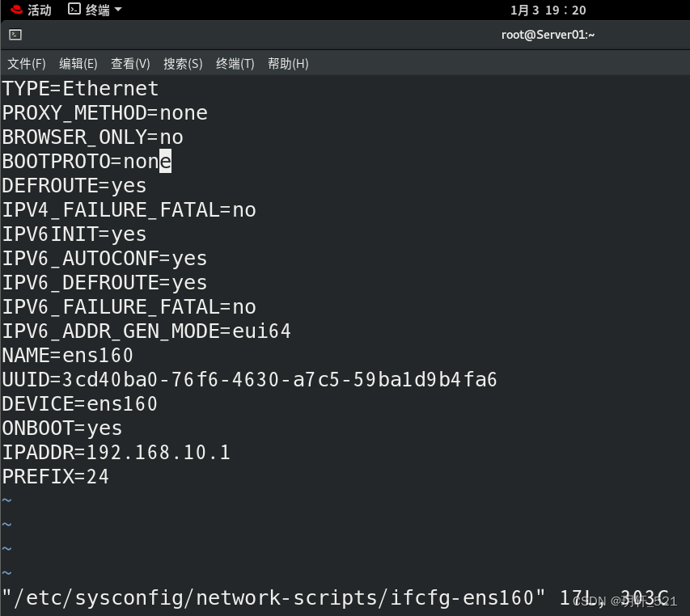Click the ONBOOT=yes line
This screenshot has height=616, width=690.
click(61, 428)
